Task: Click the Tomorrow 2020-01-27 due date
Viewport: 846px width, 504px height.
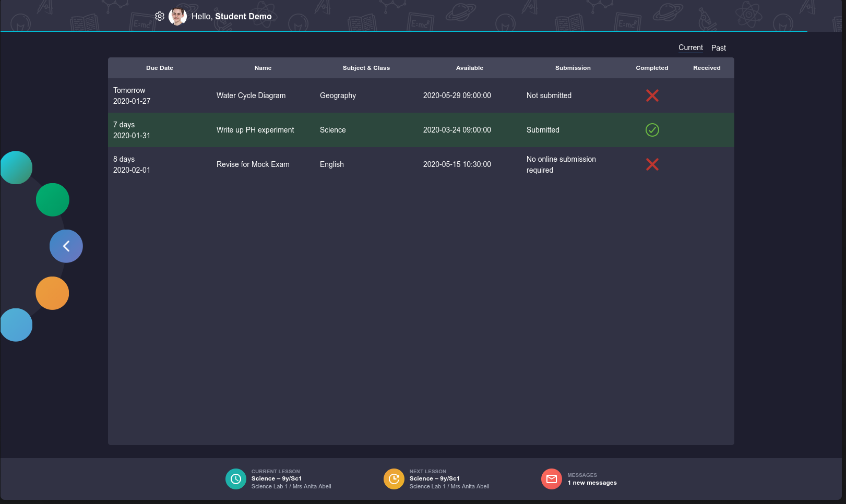Action: [x=132, y=95]
